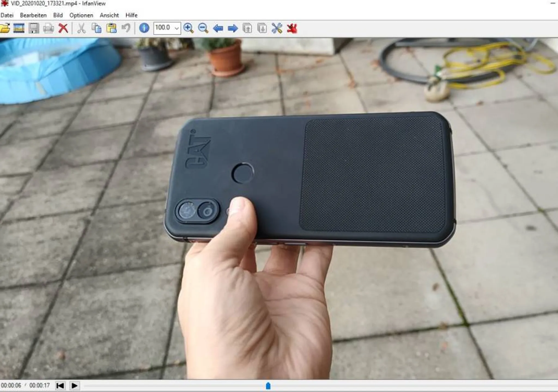
Task: Open the Optionen menu
Action: click(81, 15)
